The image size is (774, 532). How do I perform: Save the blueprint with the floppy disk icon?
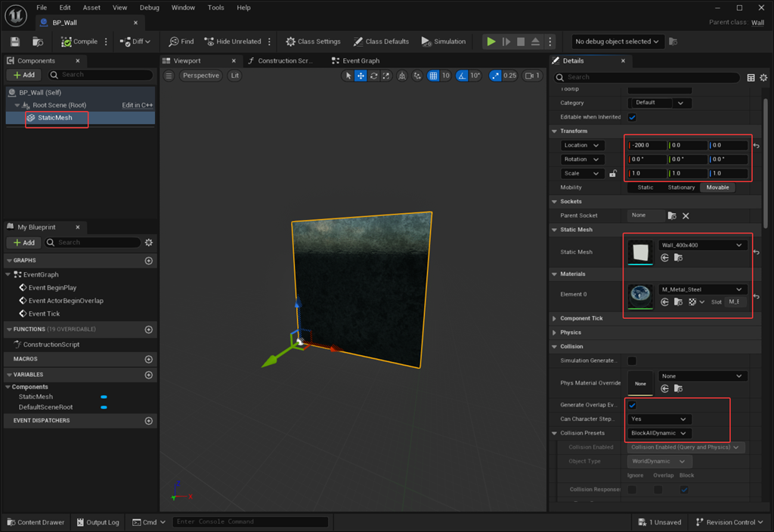[15, 42]
